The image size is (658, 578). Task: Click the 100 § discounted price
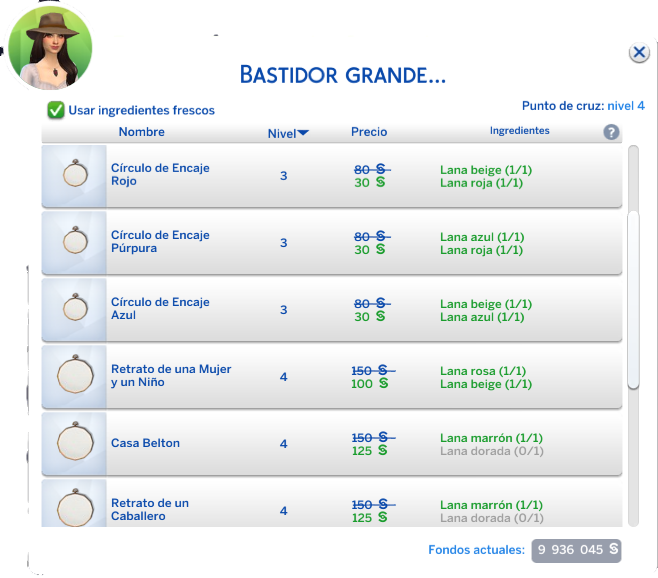click(369, 384)
